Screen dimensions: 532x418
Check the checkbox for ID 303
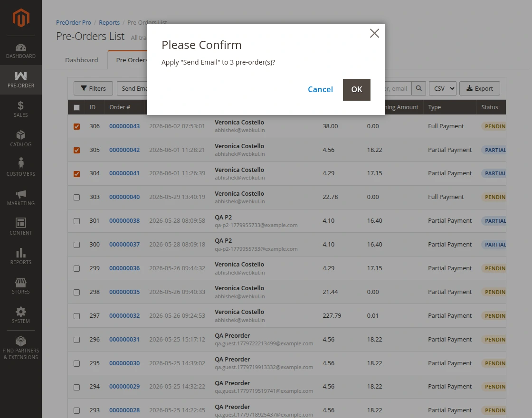[76, 198]
